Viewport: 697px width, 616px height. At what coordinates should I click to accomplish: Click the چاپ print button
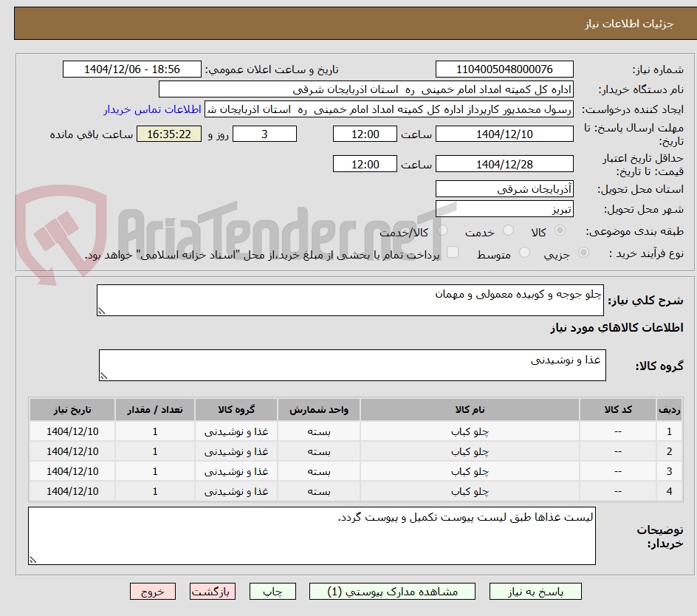[272, 592]
